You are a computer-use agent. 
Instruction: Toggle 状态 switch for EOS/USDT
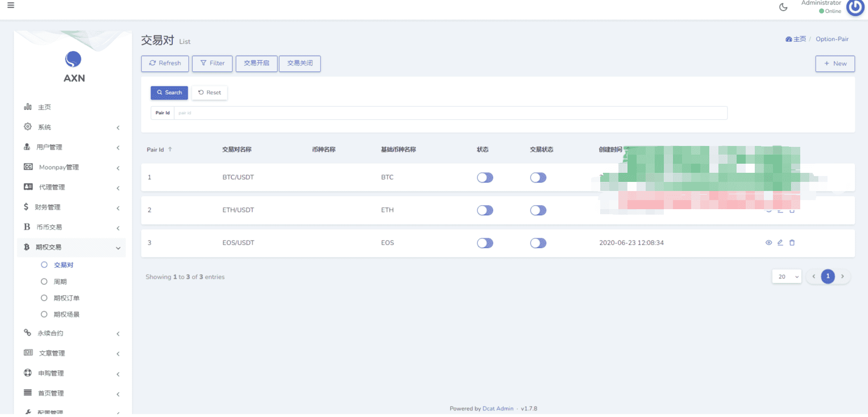coord(485,243)
